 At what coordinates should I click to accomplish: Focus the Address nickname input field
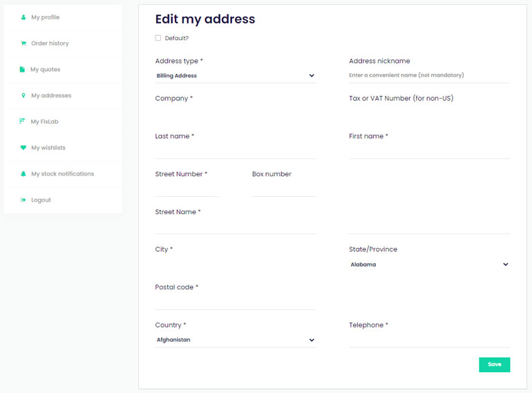429,75
